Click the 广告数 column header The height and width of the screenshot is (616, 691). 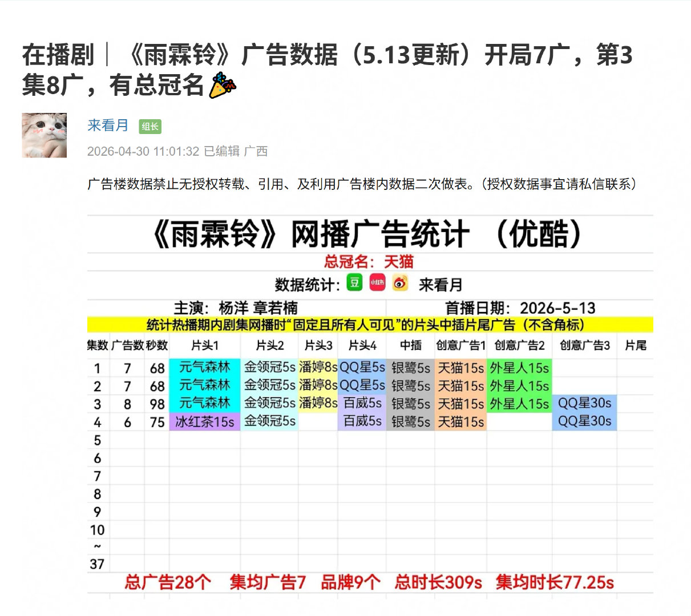[x=127, y=345]
